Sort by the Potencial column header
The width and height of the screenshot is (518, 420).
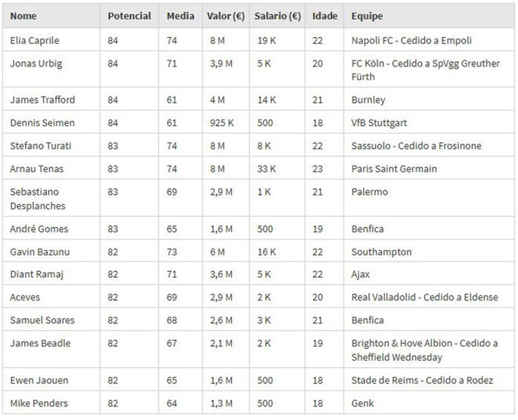point(129,16)
